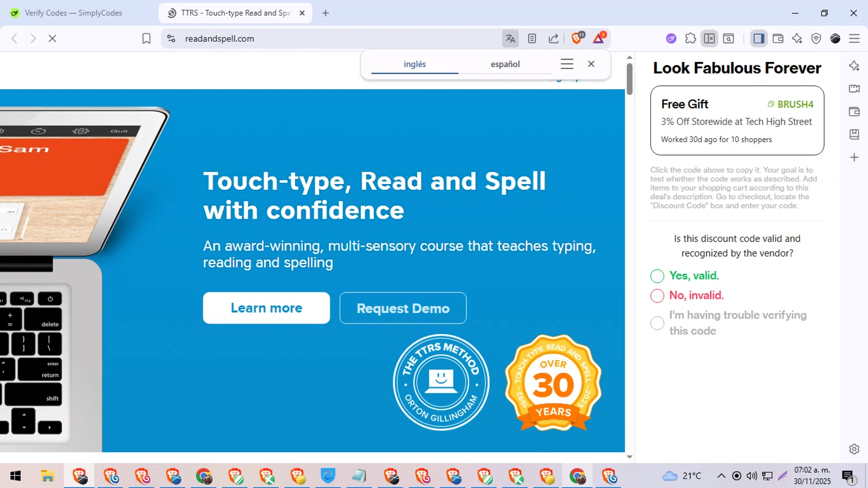Open File Explorer from taskbar
The image size is (868, 488).
coord(47,476)
